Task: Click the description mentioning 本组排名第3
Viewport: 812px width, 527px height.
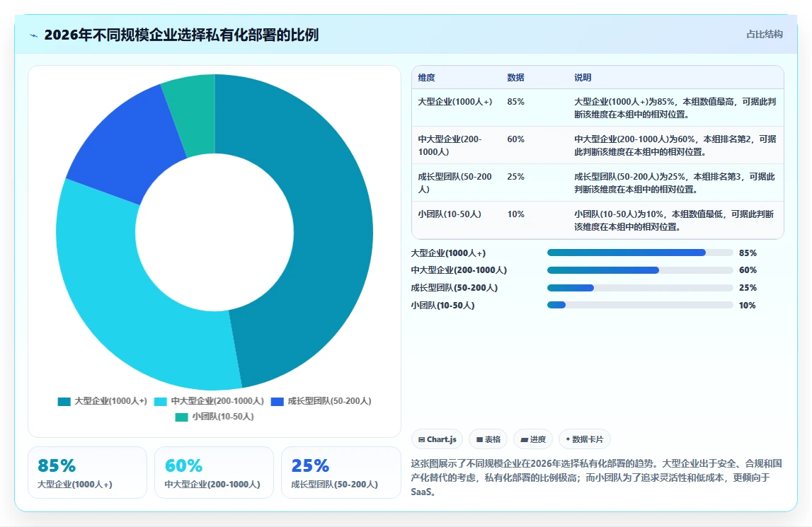Action: 674,183
